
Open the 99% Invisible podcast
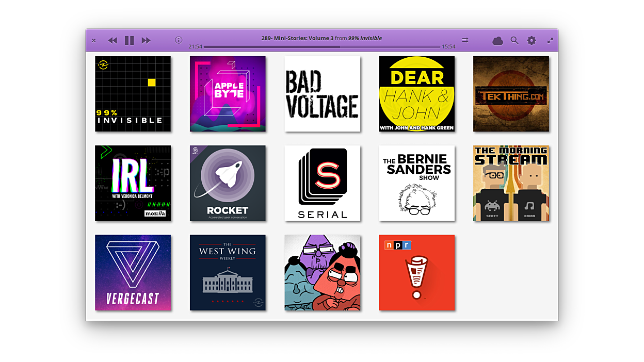(x=133, y=94)
